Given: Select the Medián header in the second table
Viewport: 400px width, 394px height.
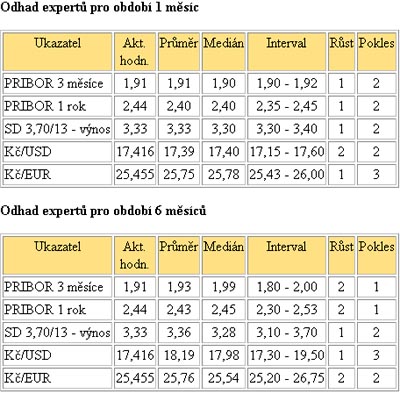Looking at the screenshot, I should pyautogui.click(x=224, y=255).
